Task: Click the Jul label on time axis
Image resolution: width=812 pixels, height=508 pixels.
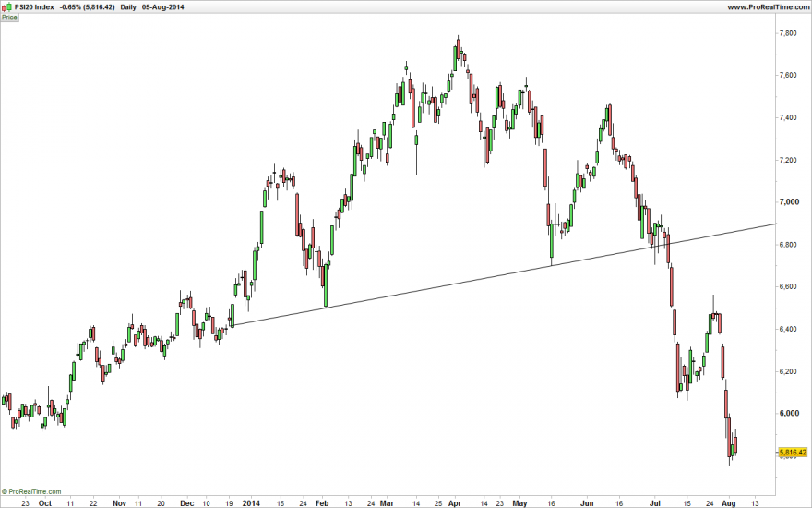Action: click(655, 502)
